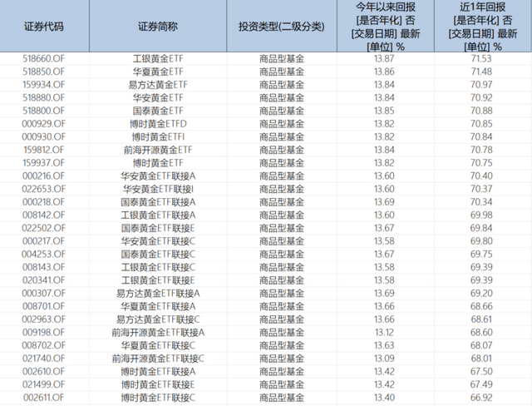The height and width of the screenshot is (406, 532).
Task: Select the name cell 华夏黄金ETF
Action: pyautogui.click(x=158, y=72)
